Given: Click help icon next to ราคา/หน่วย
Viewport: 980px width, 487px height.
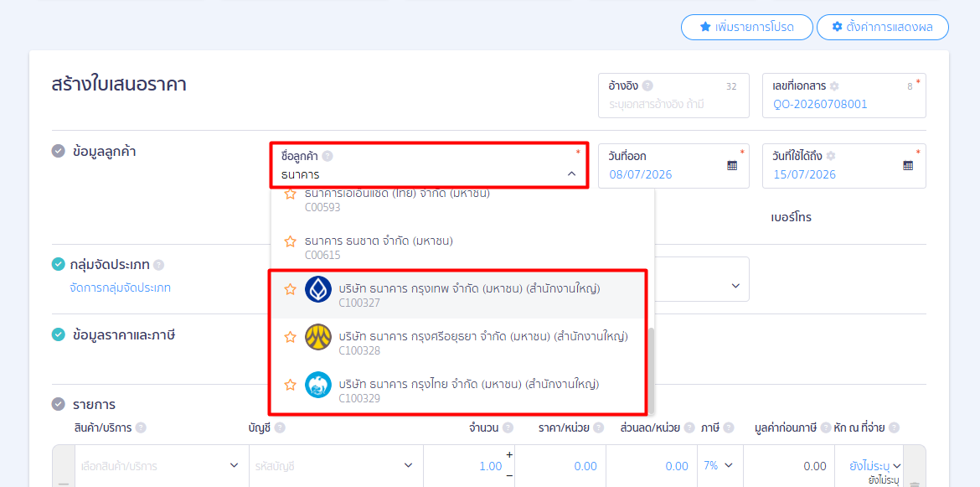Looking at the screenshot, I should tap(599, 428).
